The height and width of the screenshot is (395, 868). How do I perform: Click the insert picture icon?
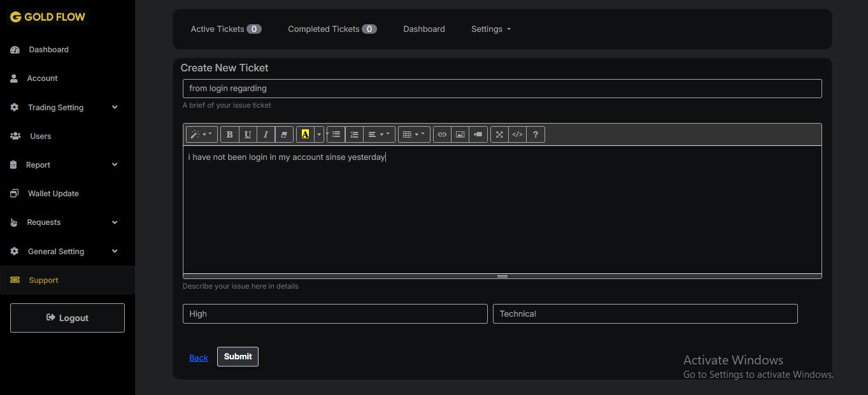pyautogui.click(x=460, y=134)
